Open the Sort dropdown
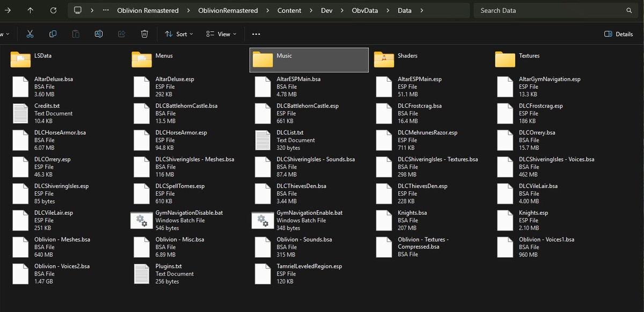Viewport: 644px width, 312px height. [180, 34]
